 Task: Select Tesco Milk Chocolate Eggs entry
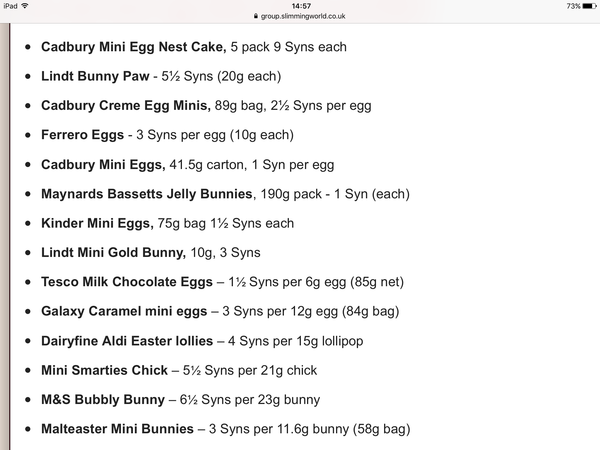(222, 282)
